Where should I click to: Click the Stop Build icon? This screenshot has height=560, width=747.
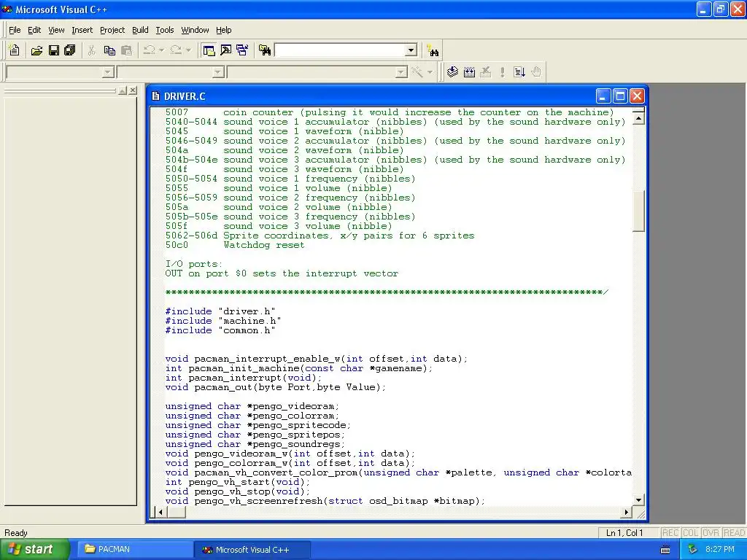(x=485, y=72)
